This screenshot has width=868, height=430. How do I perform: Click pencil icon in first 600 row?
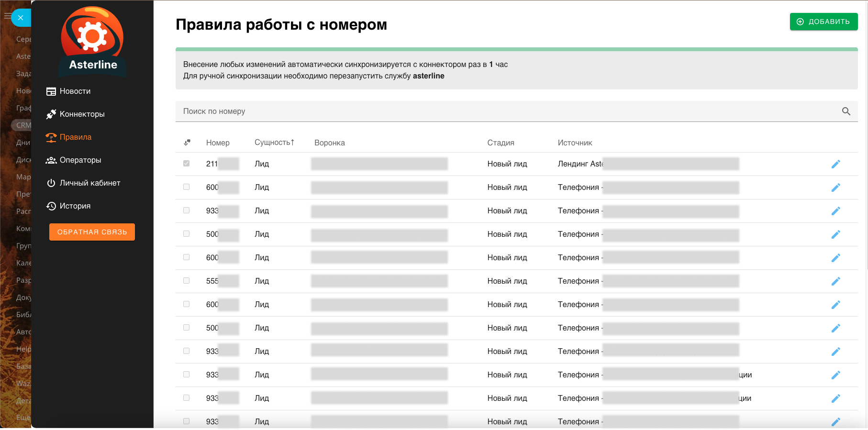tap(835, 187)
